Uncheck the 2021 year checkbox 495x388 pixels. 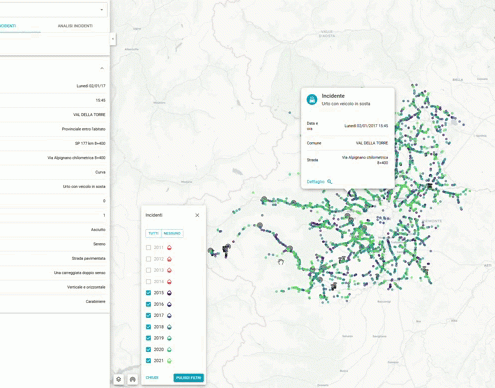pos(148,361)
